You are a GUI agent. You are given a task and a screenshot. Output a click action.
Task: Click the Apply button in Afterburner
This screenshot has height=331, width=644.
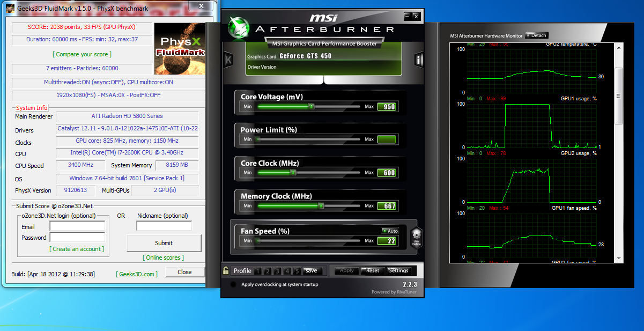(x=346, y=271)
